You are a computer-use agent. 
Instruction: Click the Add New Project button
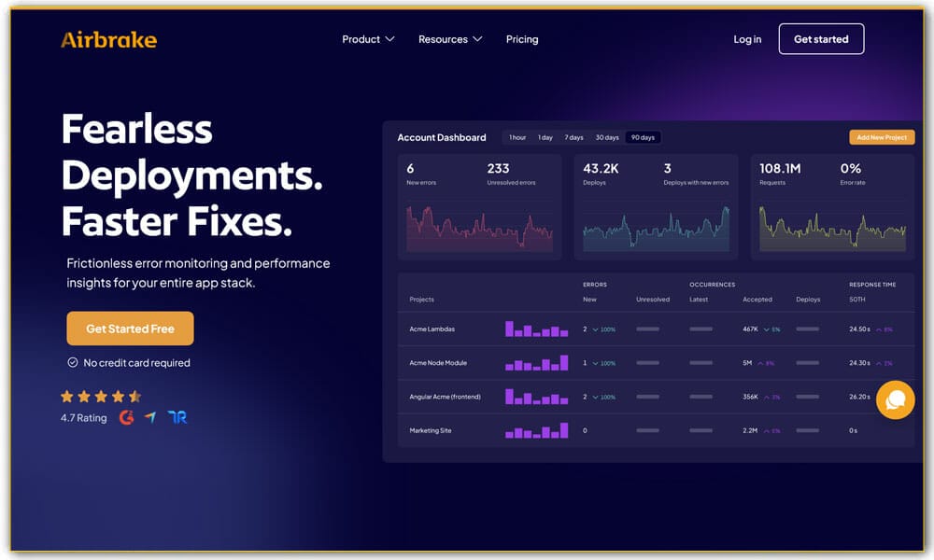[882, 137]
